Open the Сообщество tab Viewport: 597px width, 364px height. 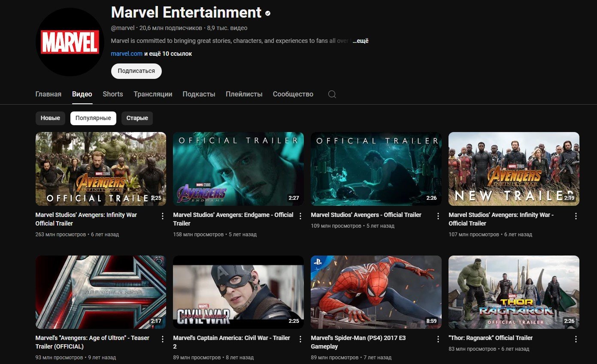(293, 94)
